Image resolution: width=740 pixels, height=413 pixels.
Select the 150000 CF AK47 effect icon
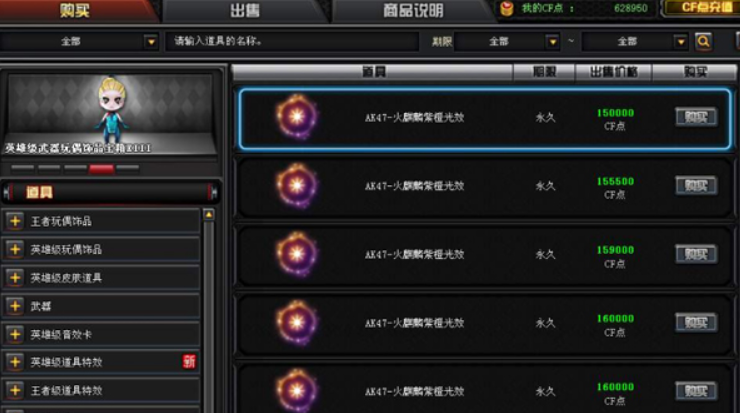pyautogui.click(x=297, y=117)
